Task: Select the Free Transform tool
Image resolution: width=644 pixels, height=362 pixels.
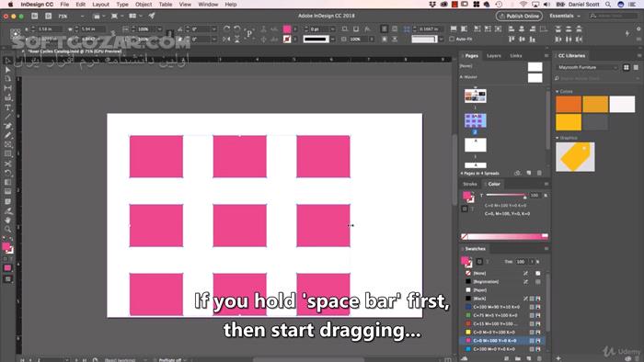Action: [x=7, y=173]
